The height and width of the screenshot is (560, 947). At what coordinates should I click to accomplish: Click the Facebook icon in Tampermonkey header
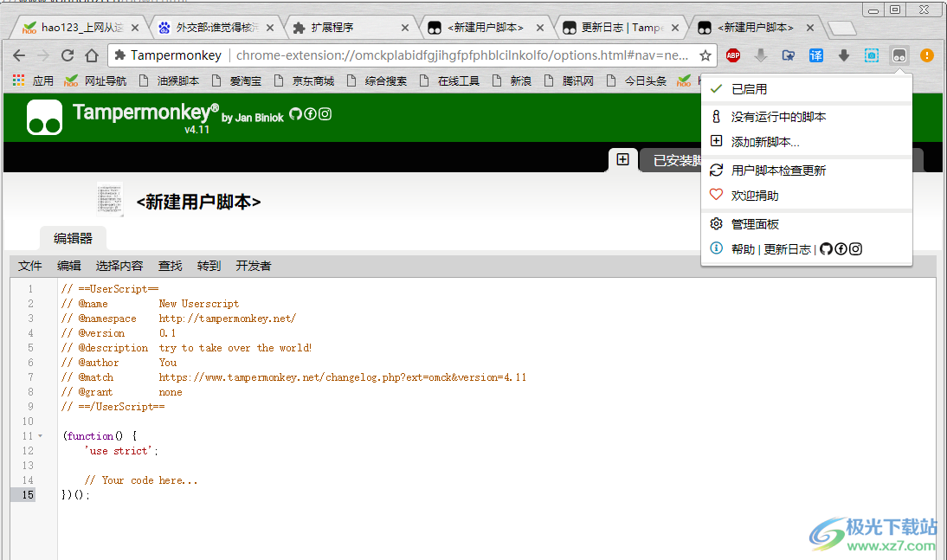click(310, 114)
